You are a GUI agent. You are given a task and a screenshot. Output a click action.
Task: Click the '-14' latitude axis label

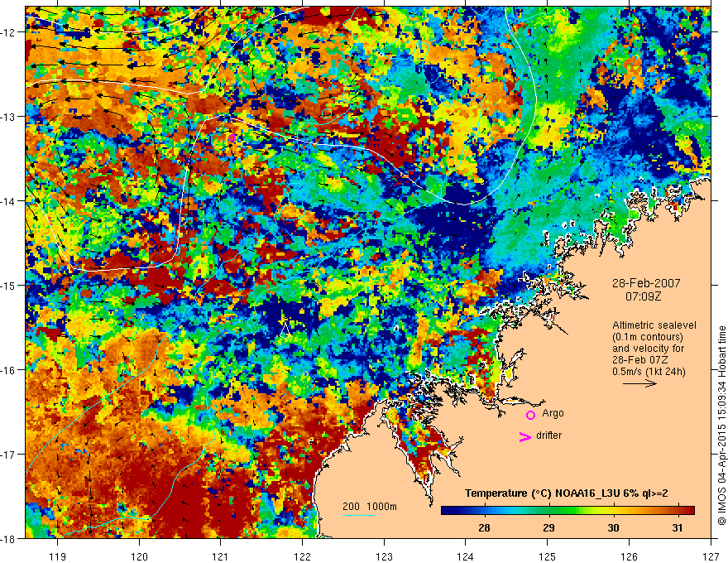click(x=9, y=201)
